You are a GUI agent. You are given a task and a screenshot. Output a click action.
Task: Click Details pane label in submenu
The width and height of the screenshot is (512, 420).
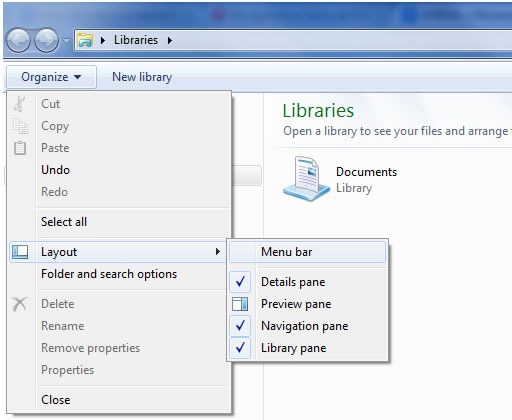click(293, 282)
